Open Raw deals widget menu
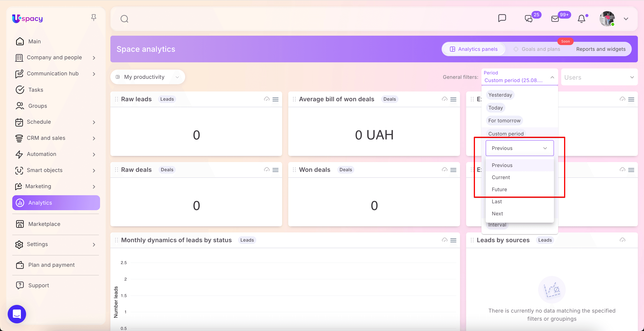644x331 pixels. 275,170
